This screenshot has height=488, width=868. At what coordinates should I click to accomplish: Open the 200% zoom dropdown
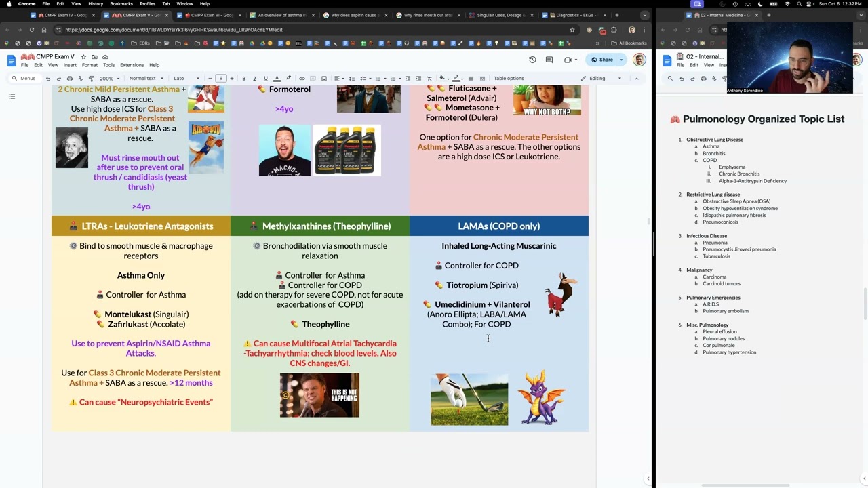109,79
